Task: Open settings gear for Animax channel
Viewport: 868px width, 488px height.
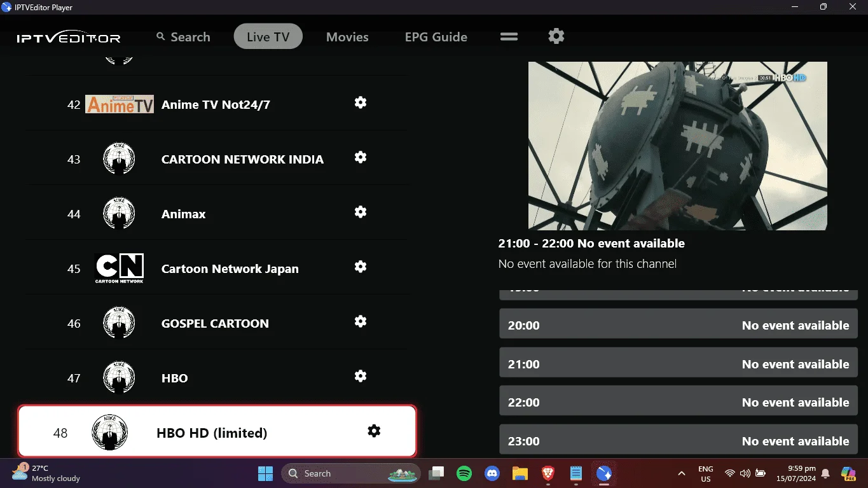Action: (x=361, y=212)
